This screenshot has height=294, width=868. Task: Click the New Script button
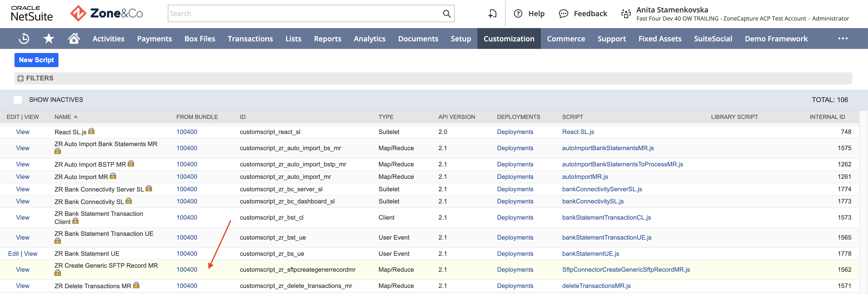[x=36, y=60]
